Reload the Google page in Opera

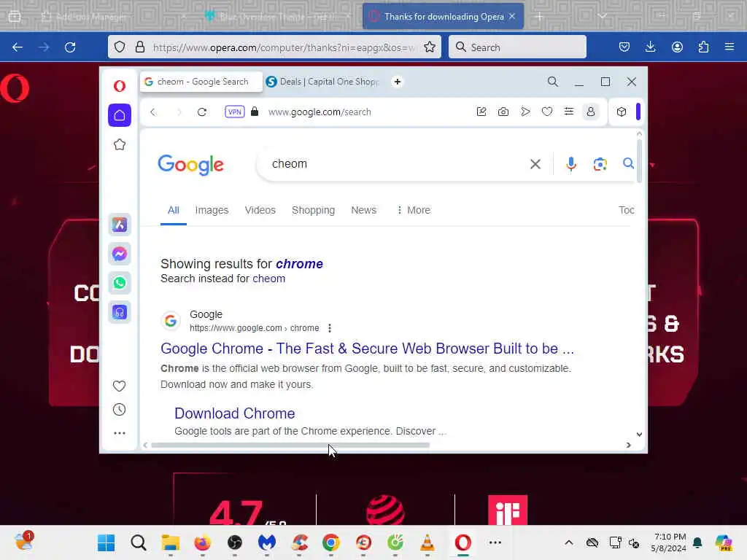click(202, 112)
